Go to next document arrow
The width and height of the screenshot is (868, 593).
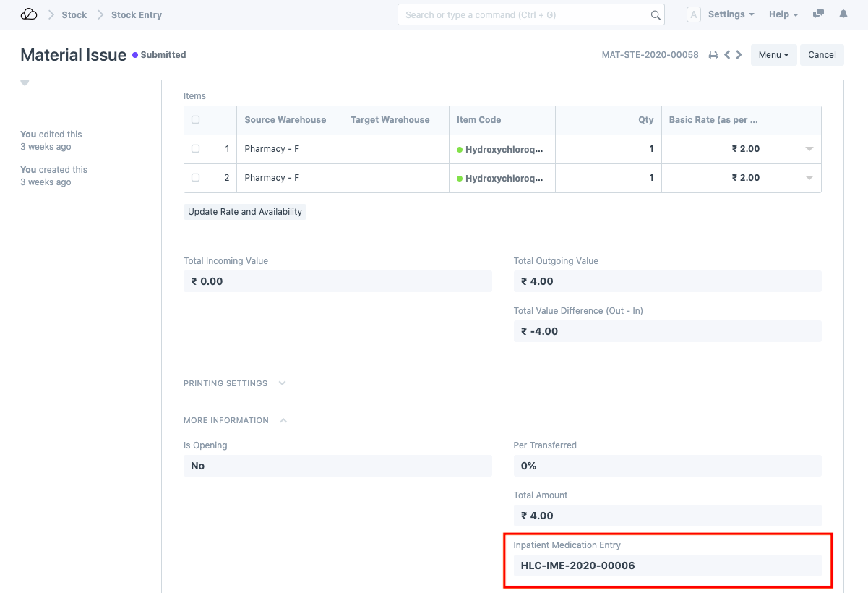click(739, 55)
